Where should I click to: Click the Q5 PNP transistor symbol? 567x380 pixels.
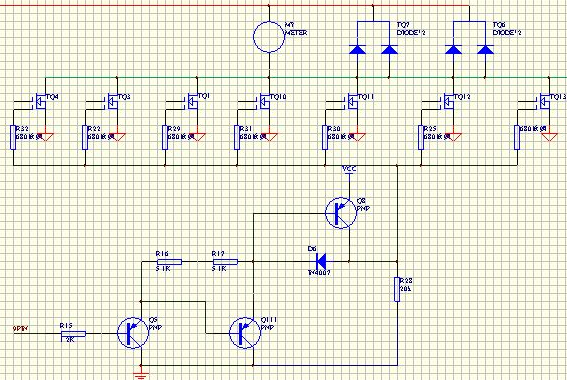pos(133,333)
